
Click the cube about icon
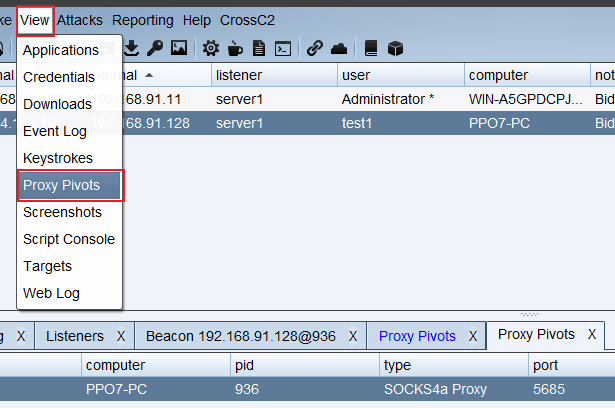coord(395,49)
